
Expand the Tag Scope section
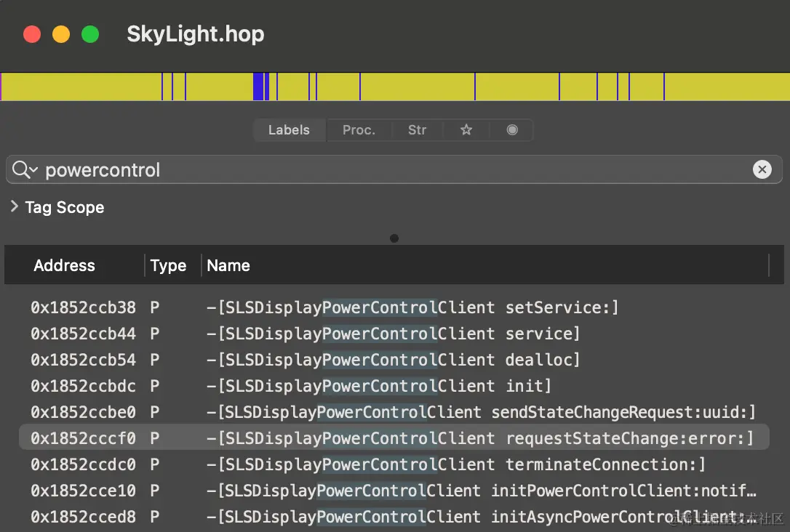(x=15, y=207)
